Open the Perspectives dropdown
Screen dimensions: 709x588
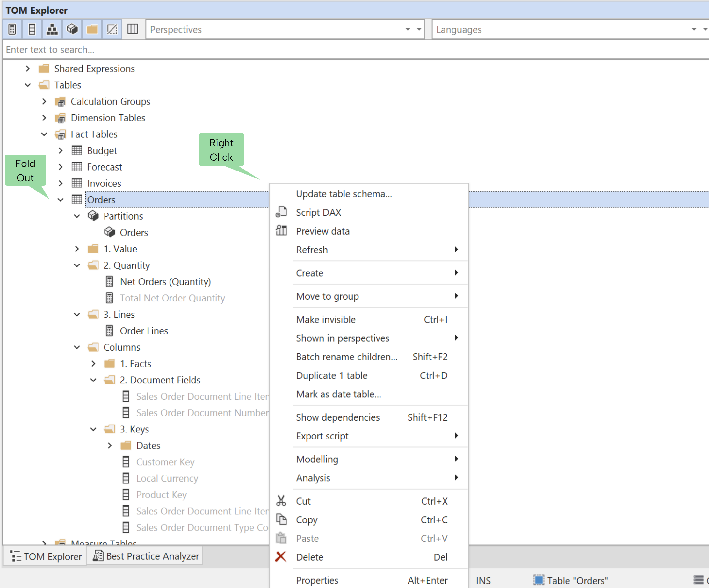[419, 29]
